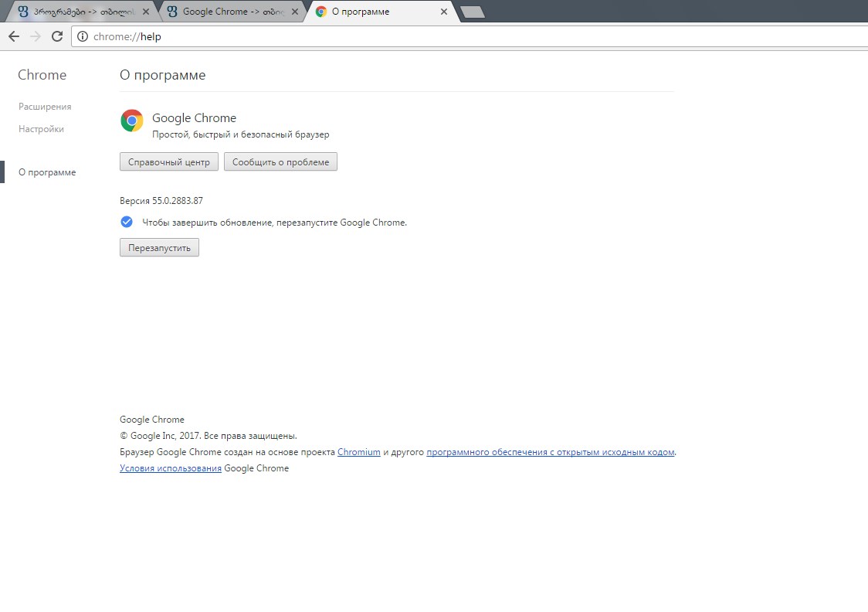
Task: Click 'Сообщить о проблеме' button
Action: point(280,161)
